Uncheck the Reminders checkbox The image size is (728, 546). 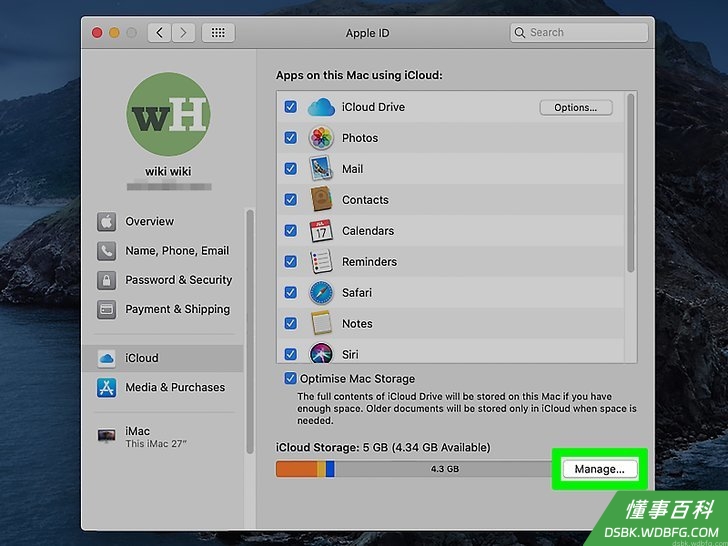[291, 261]
